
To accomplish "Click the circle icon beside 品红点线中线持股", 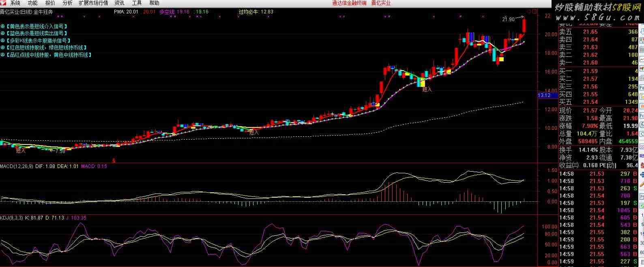I will (x=2, y=55).
